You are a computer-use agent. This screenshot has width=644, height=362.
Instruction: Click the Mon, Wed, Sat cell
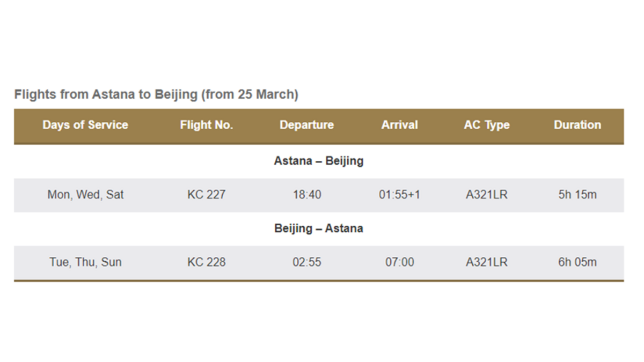(x=85, y=195)
